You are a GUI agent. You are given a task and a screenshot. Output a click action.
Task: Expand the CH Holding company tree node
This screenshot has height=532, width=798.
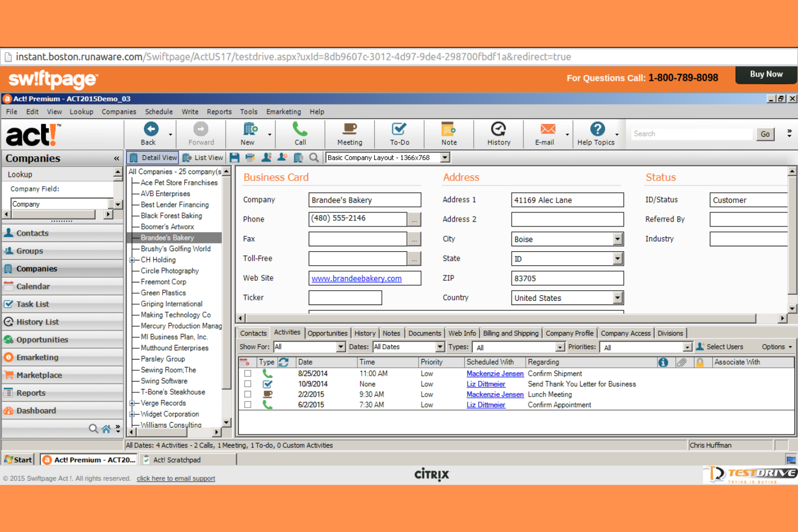pyautogui.click(x=132, y=259)
